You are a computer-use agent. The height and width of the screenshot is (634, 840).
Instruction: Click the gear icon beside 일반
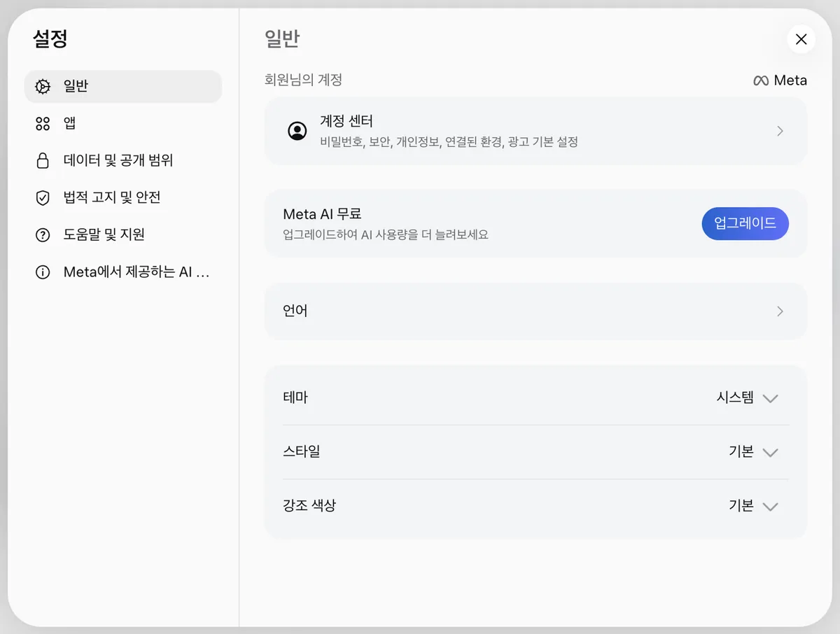pyautogui.click(x=43, y=87)
